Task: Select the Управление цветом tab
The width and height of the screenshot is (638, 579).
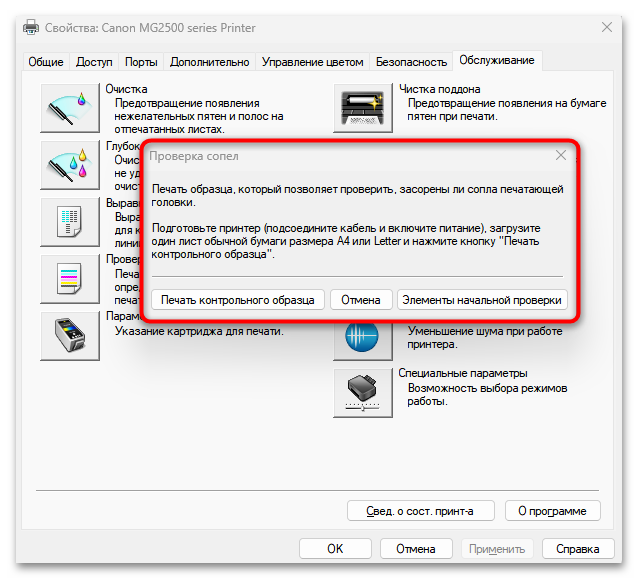Action: 312,62
